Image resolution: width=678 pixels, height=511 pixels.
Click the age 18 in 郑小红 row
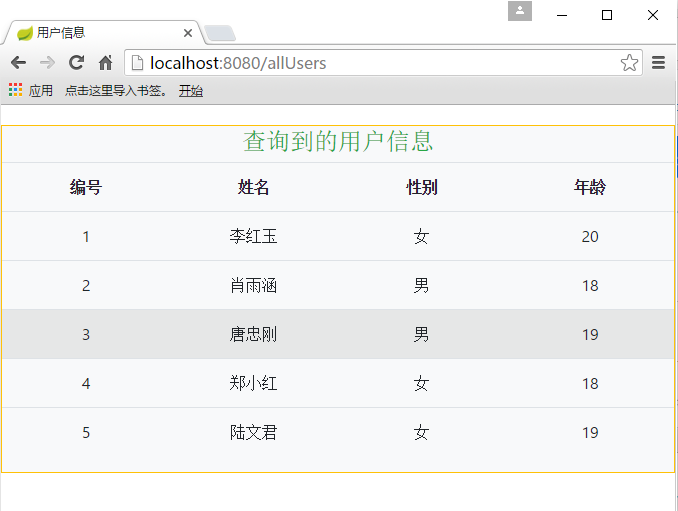(590, 384)
